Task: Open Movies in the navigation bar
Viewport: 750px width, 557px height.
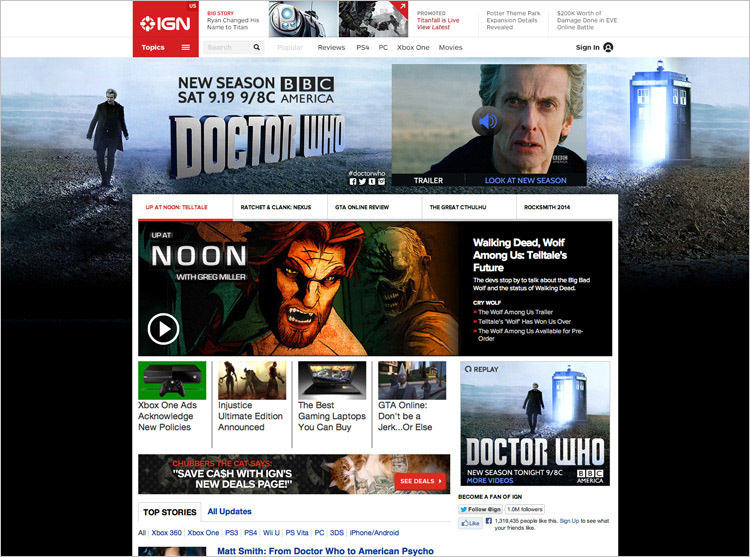Action: point(451,47)
